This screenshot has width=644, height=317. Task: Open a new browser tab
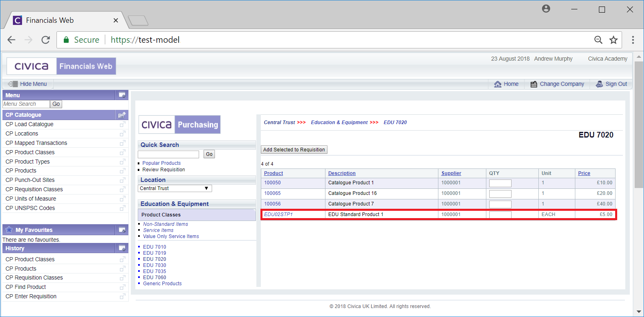pyautogui.click(x=138, y=20)
